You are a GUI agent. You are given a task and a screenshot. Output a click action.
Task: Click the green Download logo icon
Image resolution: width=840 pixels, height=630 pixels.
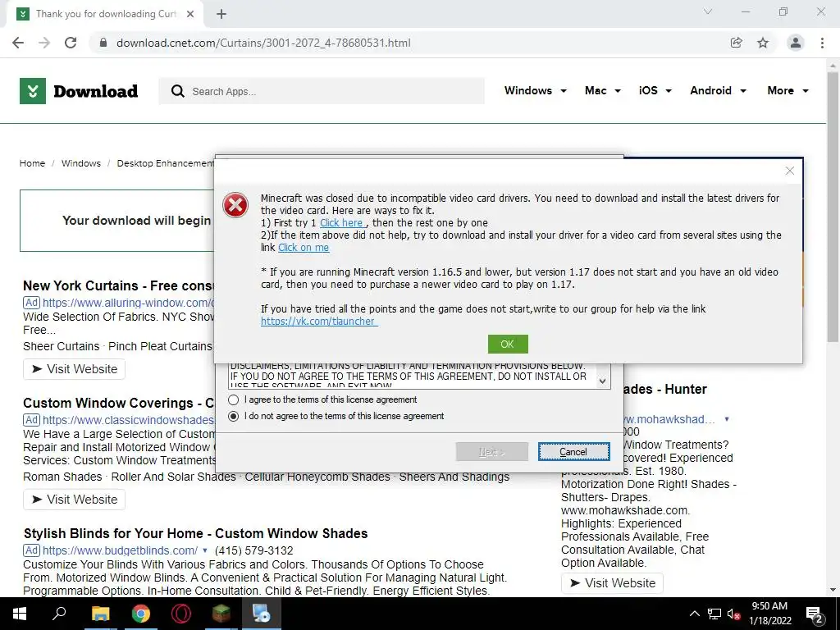pyautogui.click(x=33, y=91)
